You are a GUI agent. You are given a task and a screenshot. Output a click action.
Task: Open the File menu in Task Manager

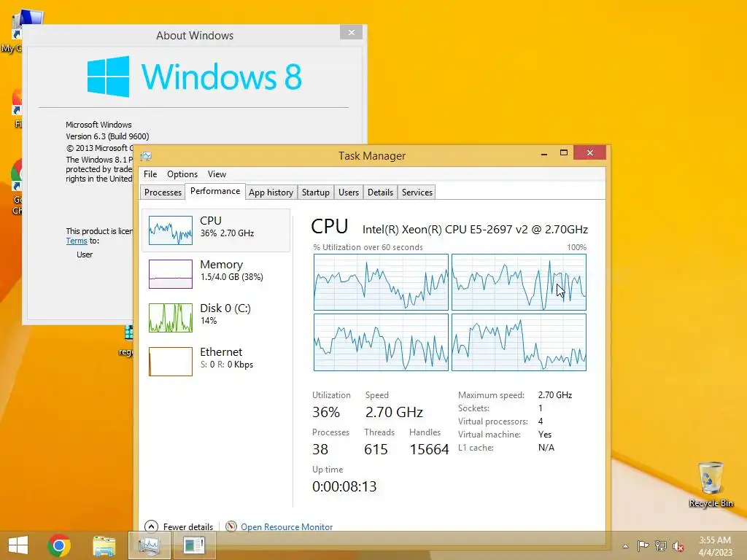coord(150,174)
